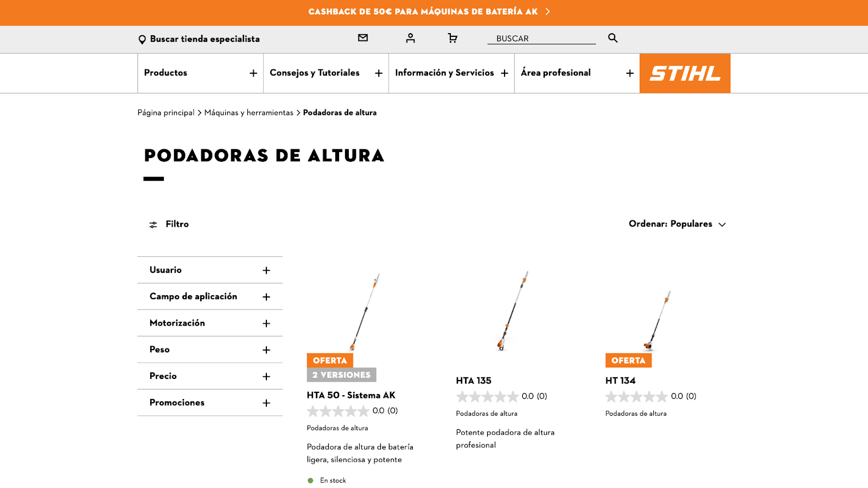The width and height of the screenshot is (868, 488).
Task: Open HT 134 product title
Action: coord(620,381)
